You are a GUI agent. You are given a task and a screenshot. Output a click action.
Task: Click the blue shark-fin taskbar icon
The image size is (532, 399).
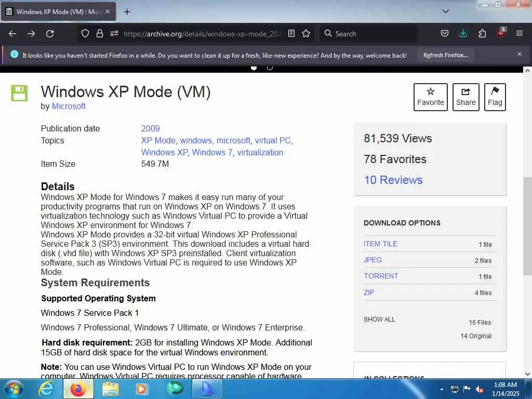tap(207, 389)
